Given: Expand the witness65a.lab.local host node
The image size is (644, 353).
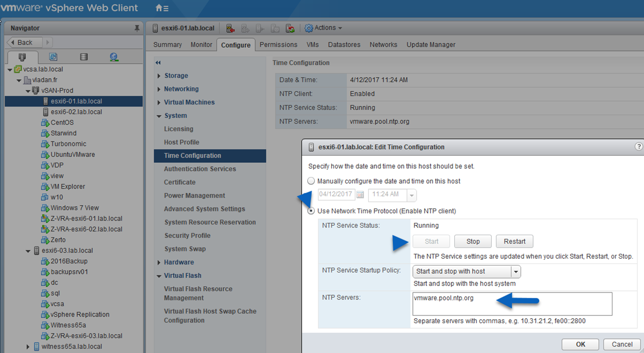Looking at the screenshot, I should pyautogui.click(x=28, y=347).
